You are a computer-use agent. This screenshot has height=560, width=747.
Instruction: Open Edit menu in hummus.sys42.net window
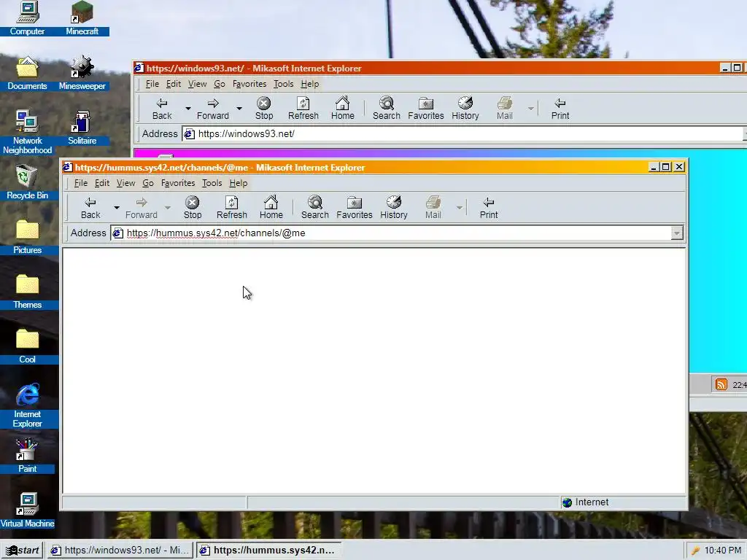[x=102, y=183]
